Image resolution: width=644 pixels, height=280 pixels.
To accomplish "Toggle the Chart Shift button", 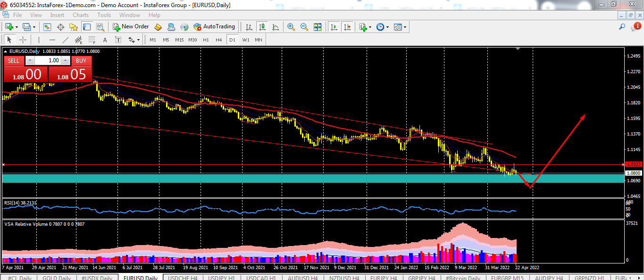I will pyautogui.click(x=347, y=27).
